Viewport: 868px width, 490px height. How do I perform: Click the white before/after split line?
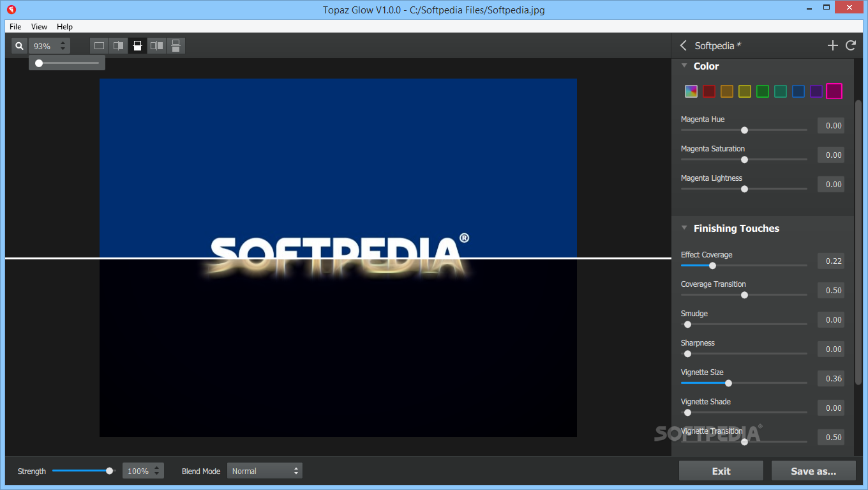338,258
